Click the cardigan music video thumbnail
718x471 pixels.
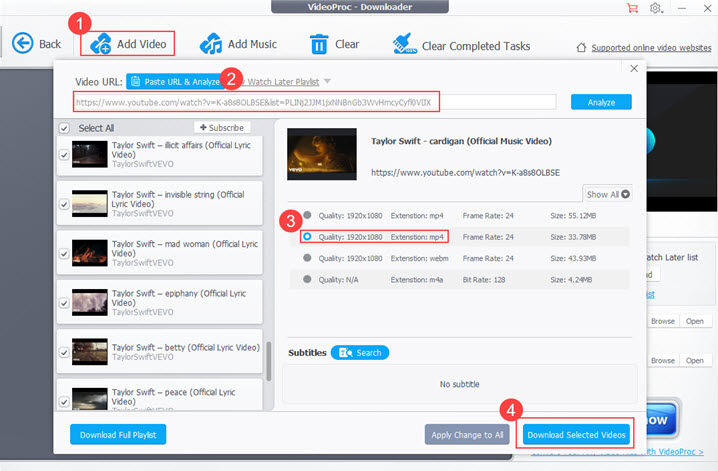point(321,154)
